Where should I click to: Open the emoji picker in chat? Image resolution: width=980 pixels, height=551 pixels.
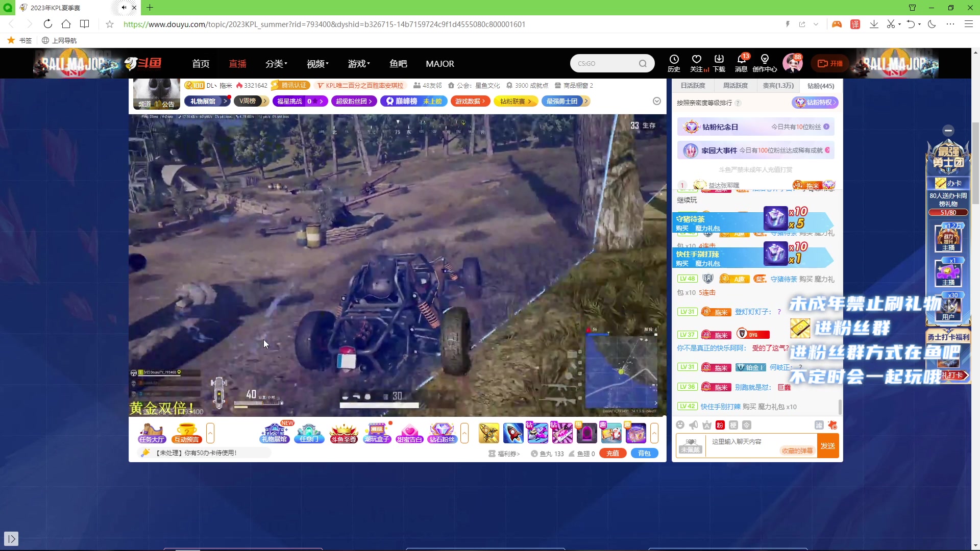680,425
